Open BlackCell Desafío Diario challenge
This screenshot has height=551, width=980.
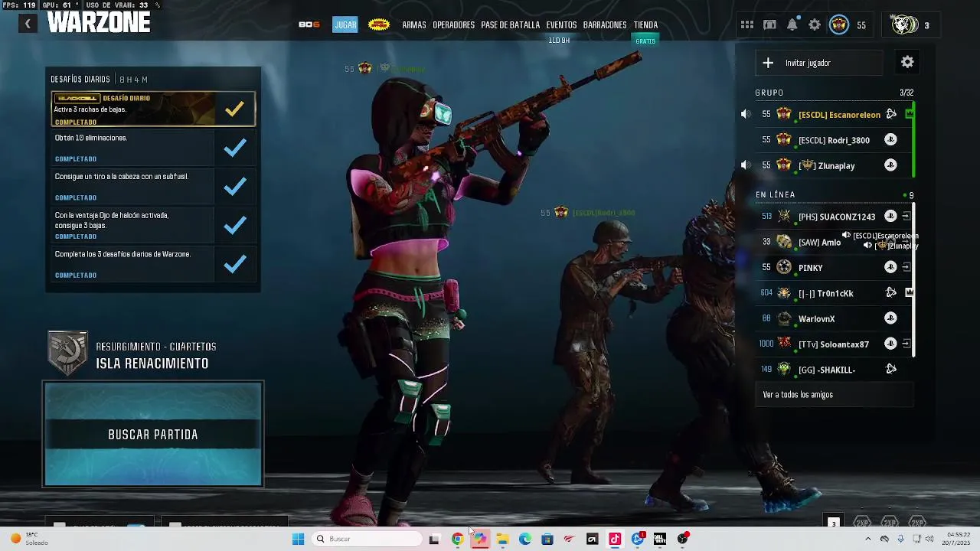point(153,109)
